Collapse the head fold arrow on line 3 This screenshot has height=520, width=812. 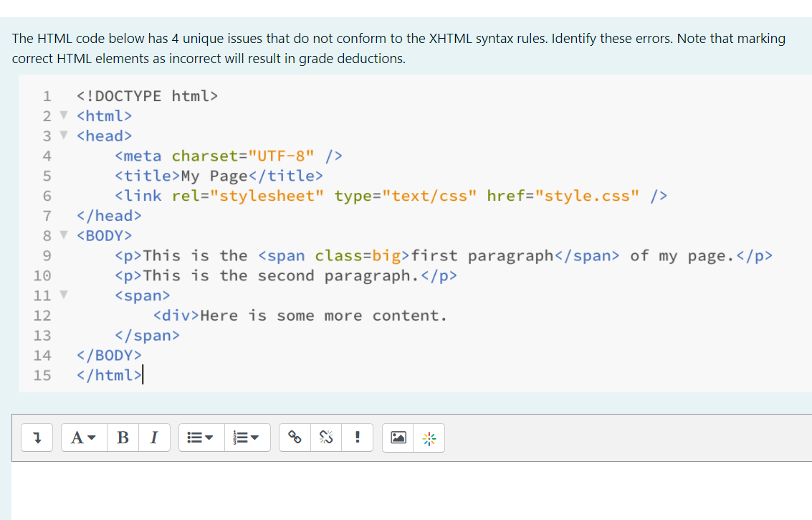click(x=64, y=136)
